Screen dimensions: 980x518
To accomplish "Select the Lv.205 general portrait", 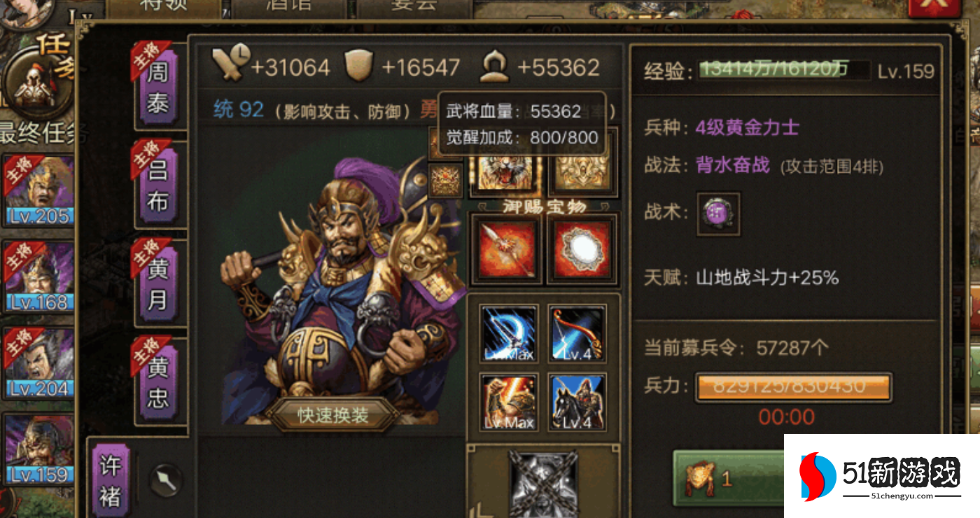I will (38, 190).
